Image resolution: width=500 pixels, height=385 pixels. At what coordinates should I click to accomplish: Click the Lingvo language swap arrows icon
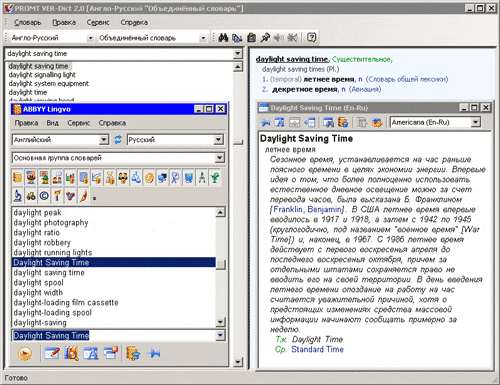[x=118, y=140]
